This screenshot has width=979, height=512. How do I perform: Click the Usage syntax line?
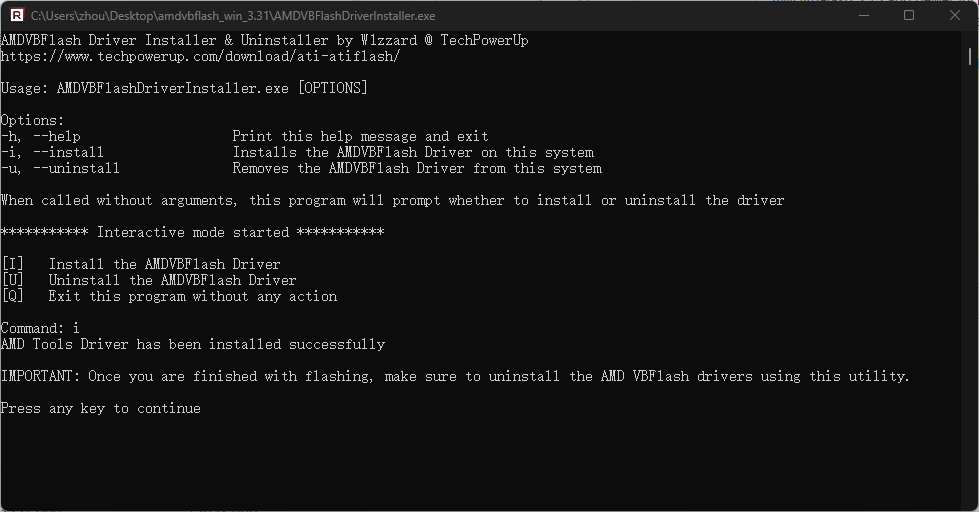184,88
